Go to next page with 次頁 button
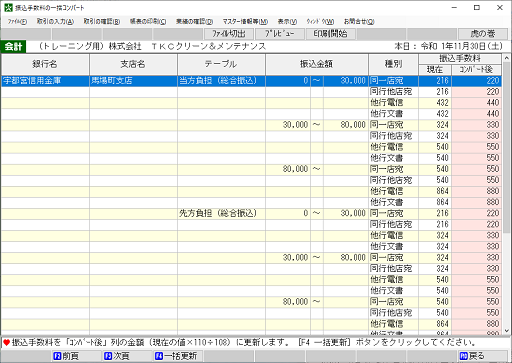512x363 pixels. coord(127,356)
